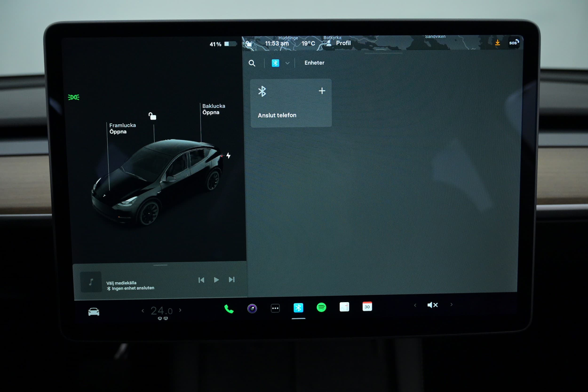Open search with the magnifier icon
The width and height of the screenshot is (588, 392).
[x=252, y=63]
